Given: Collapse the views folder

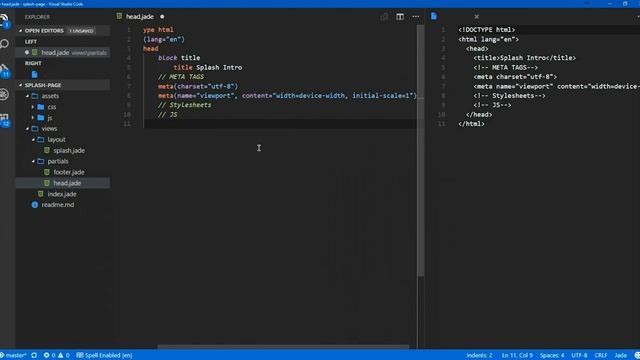Looking at the screenshot, I should [28, 129].
